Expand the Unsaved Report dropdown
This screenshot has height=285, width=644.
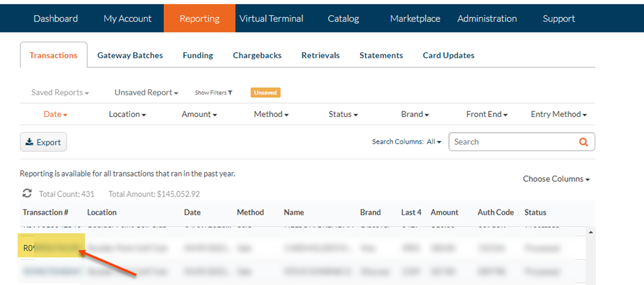click(x=146, y=93)
